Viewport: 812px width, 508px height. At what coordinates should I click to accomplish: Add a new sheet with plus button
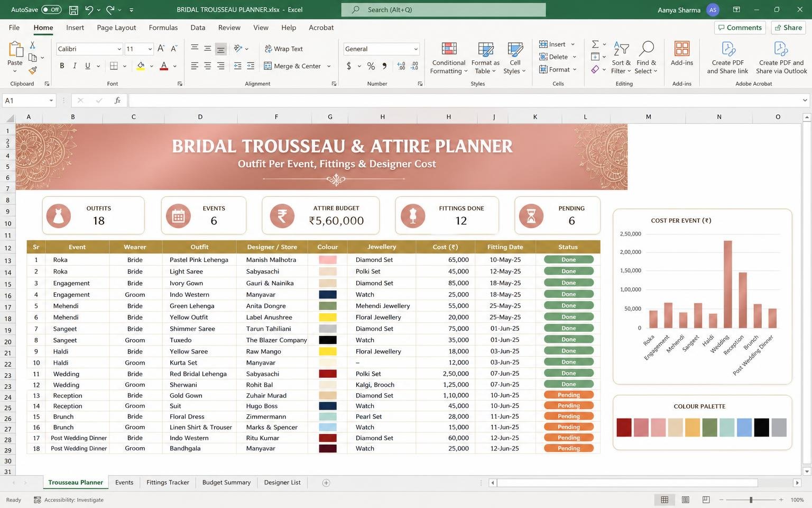[x=326, y=483]
